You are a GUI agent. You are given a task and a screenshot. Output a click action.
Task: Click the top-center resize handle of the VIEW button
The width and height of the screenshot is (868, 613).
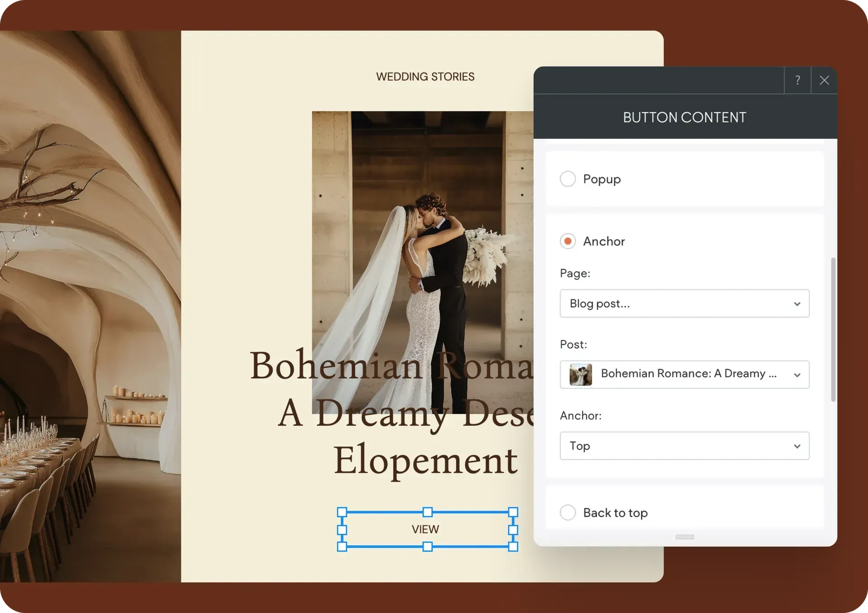(427, 512)
